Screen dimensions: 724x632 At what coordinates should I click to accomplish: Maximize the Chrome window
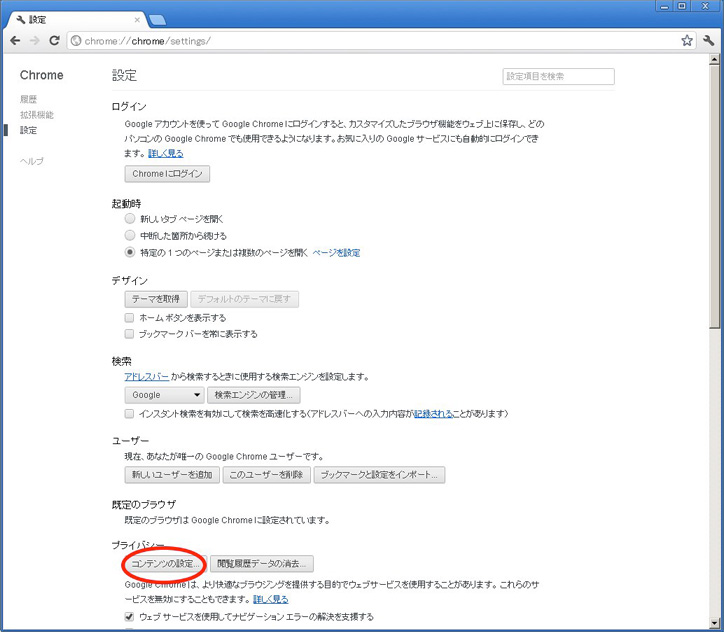pos(682,6)
